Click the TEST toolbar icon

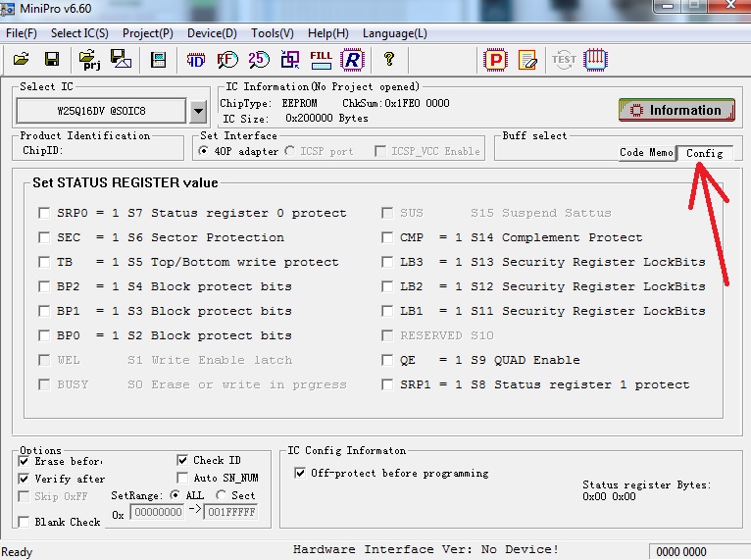(564, 60)
